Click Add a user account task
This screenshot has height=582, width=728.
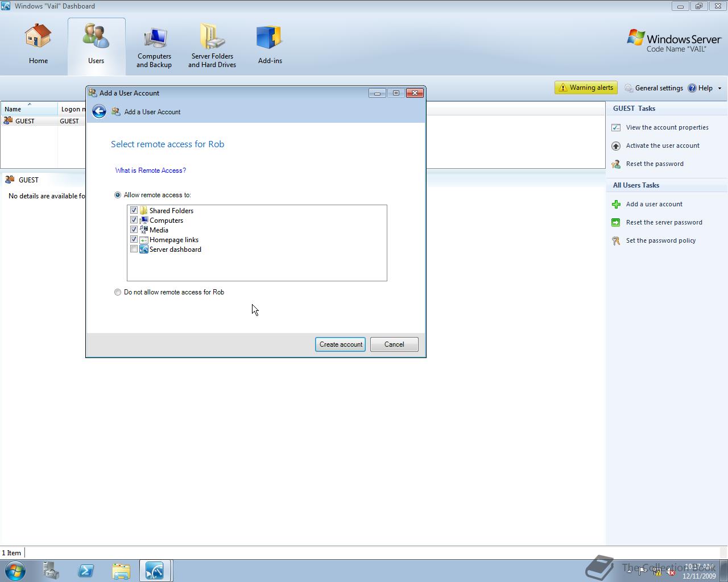pyautogui.click(x=654, y=204)
